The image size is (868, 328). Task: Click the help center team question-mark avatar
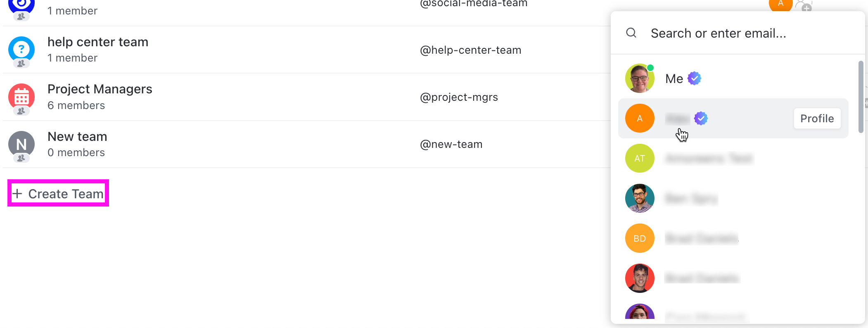21,50
